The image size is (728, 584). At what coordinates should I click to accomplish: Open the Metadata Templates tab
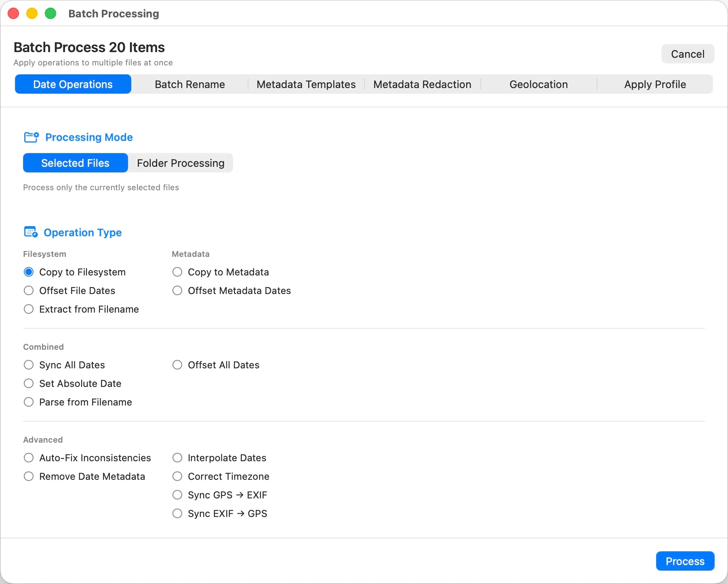pyautogui.click(x=305, y=84)
